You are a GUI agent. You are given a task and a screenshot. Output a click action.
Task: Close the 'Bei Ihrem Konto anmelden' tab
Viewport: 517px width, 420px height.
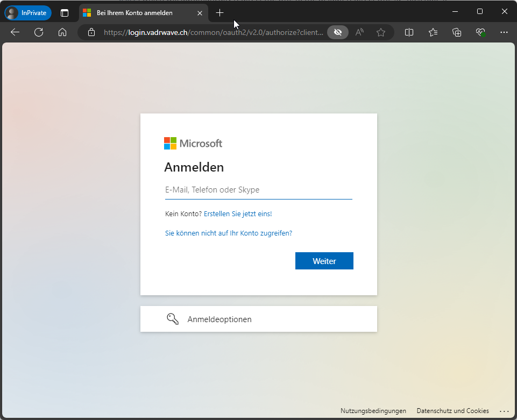(200, 13)
